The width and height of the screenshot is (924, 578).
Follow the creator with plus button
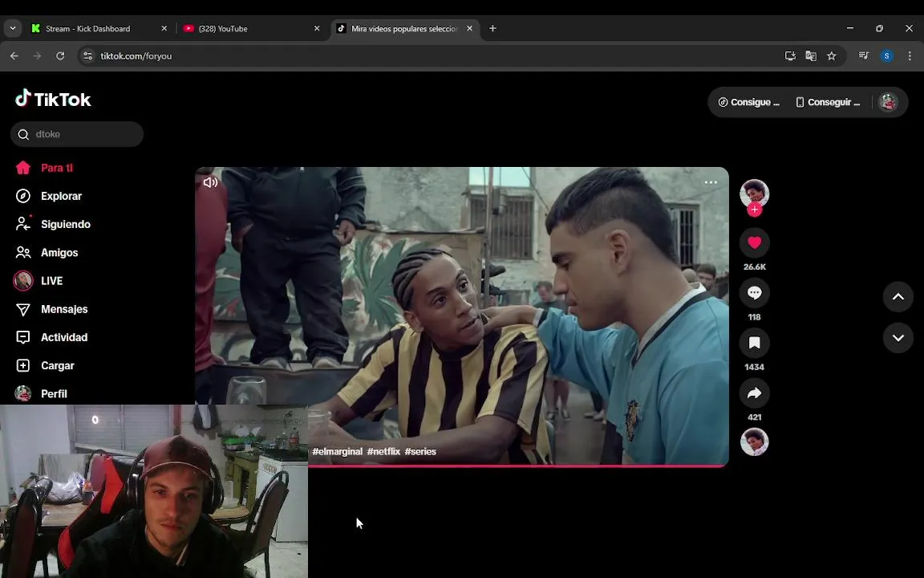[x=754, y=210]
